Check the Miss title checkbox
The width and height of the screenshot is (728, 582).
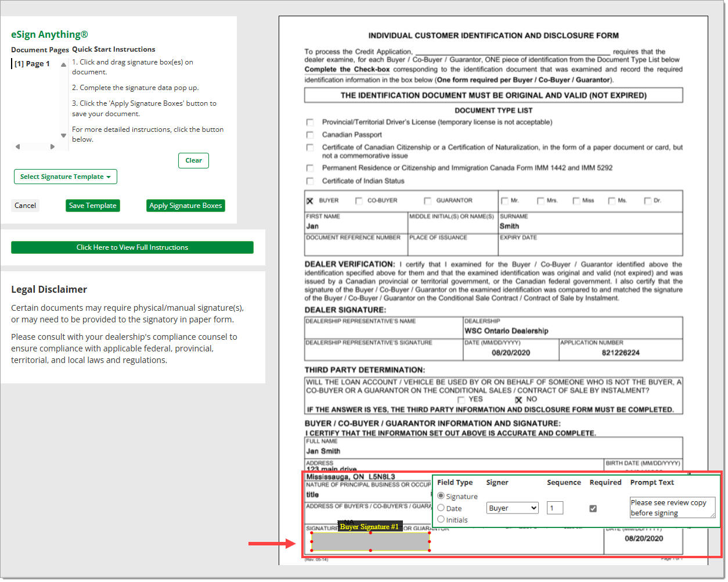576,201
